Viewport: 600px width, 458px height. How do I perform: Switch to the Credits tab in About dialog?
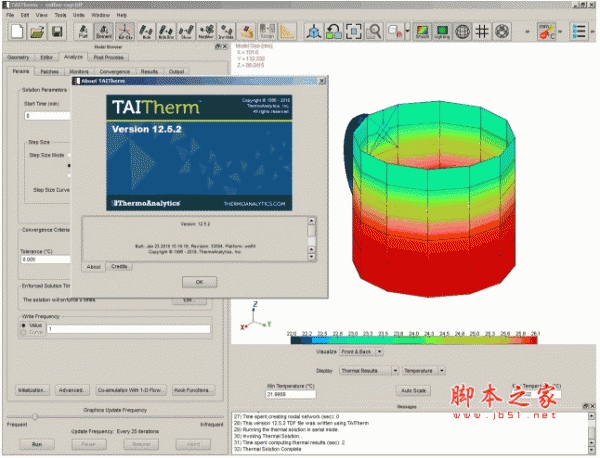119,266
